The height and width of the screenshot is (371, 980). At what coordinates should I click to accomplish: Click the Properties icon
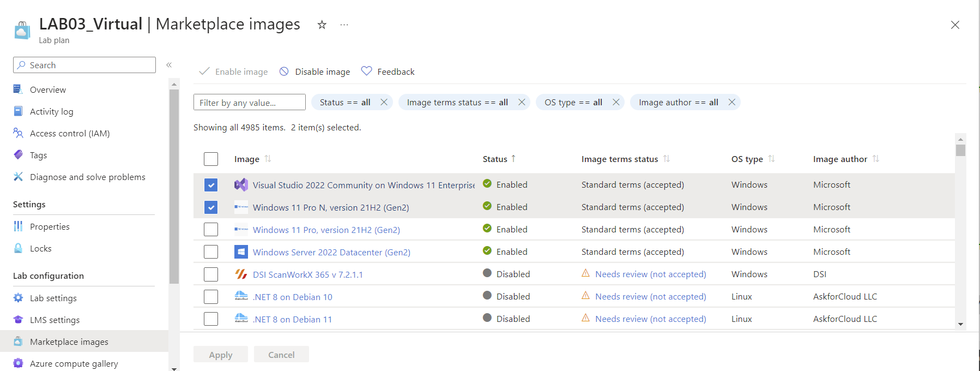tap(18, 226)
